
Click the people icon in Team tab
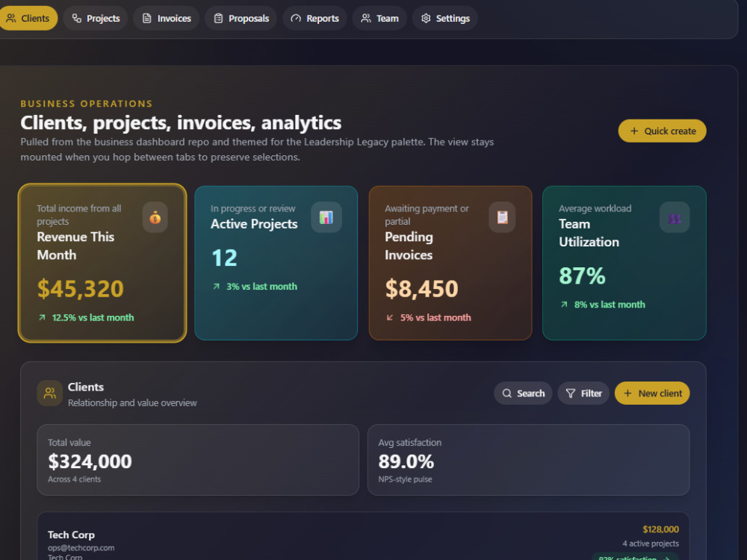click(366, 18)
